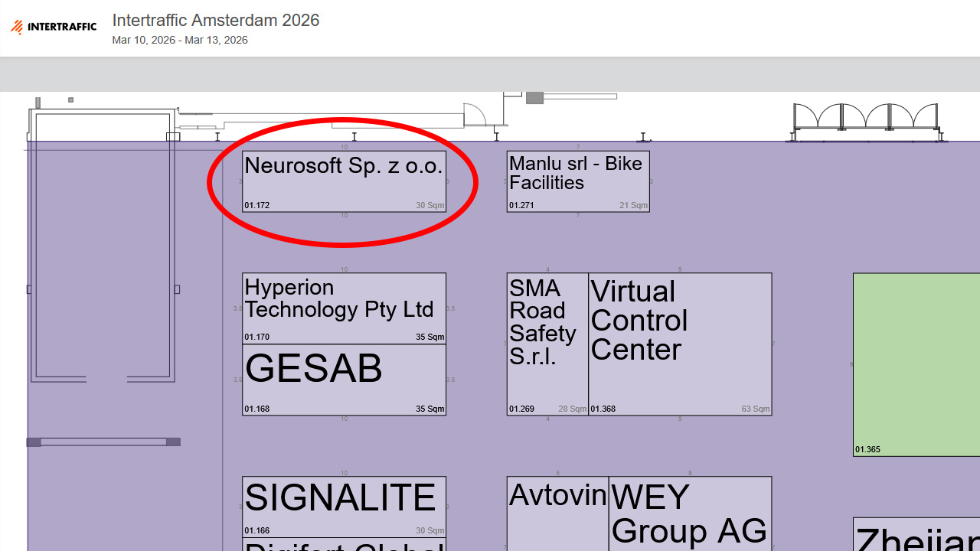980x551 pixels.
Task: Open the Avtovin booth
Action: click(x=557, y=513)
